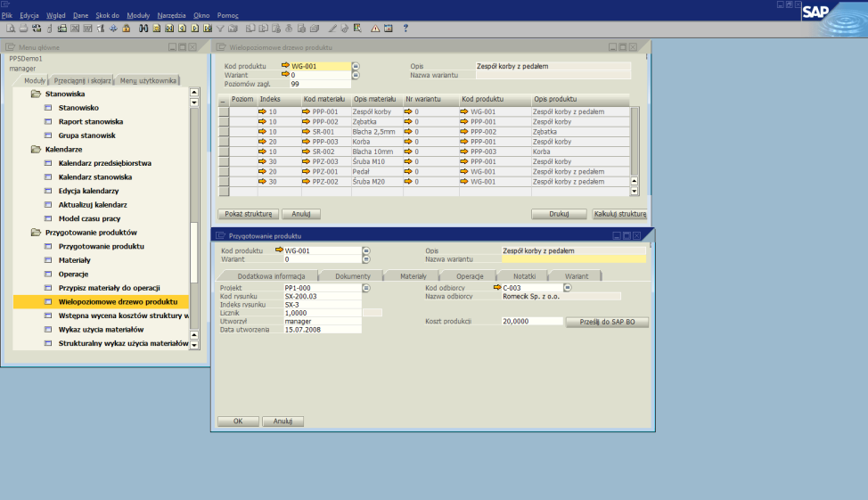This screenshot has height=500, width=868.
Task: Click the Export to Word toolbar icon
Action: 87,29
